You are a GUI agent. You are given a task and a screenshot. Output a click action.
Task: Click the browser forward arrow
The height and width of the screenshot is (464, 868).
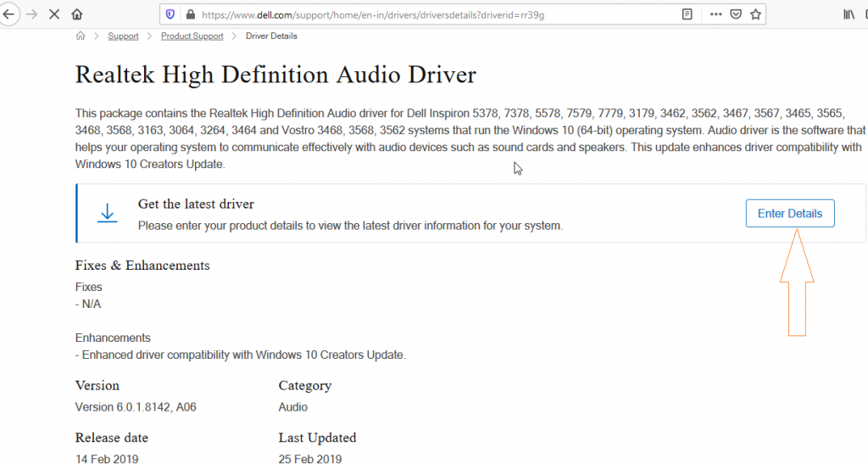[x=32, y=14]
